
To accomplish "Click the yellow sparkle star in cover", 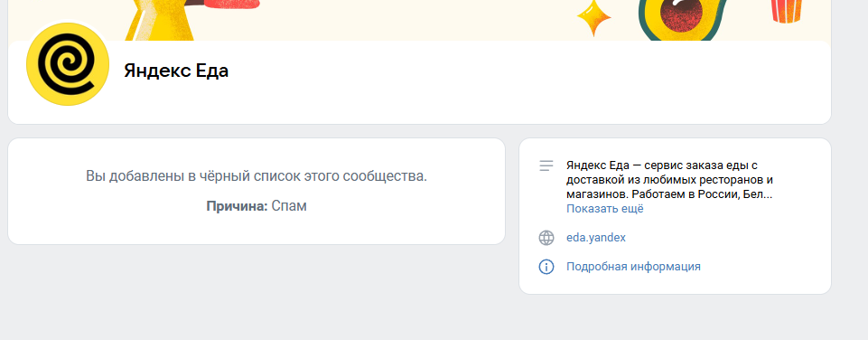I will point(594,18).
